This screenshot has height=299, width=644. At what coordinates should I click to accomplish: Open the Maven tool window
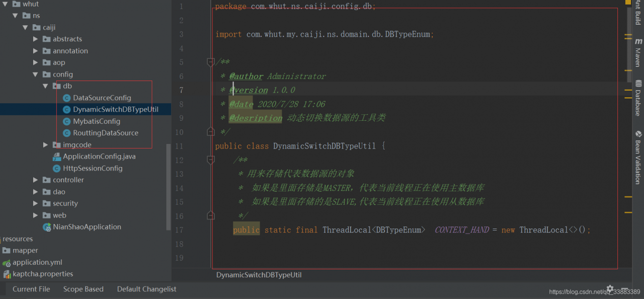pos(638,52)
